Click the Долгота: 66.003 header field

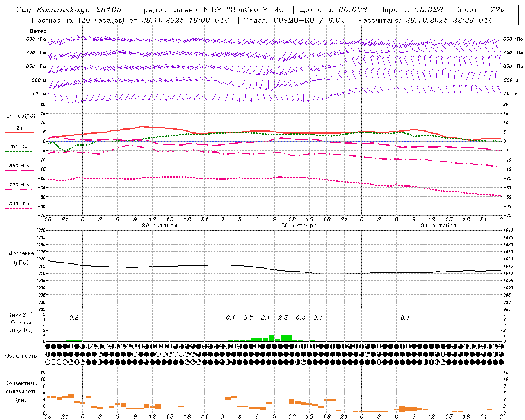pos(333,10)
